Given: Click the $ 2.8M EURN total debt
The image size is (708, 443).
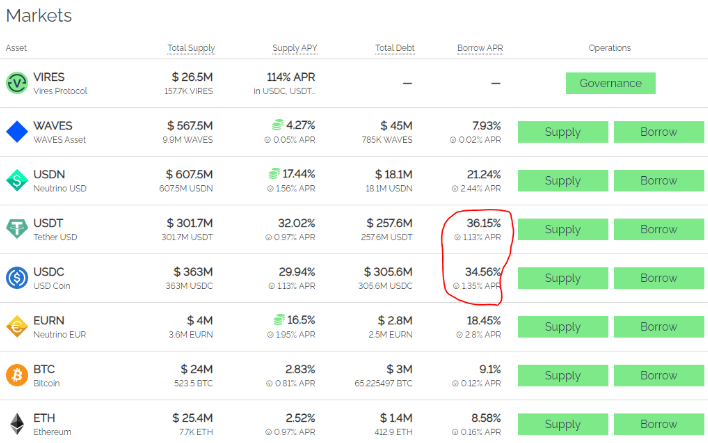Looking at the screenshot, I should tap(395, 321).
